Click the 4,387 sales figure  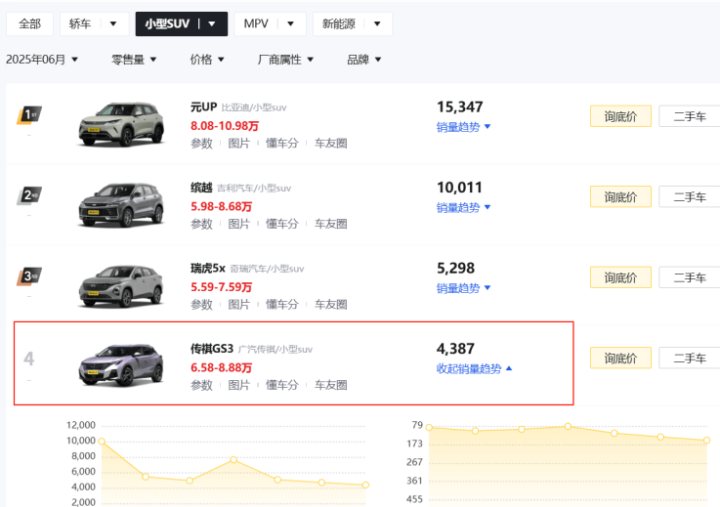[456, 349]
